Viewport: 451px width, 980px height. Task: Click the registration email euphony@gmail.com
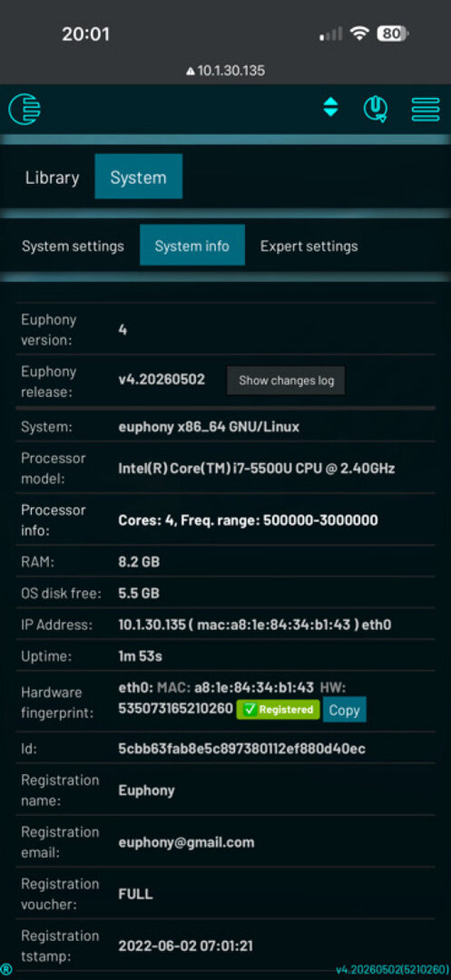pos(186,842)
